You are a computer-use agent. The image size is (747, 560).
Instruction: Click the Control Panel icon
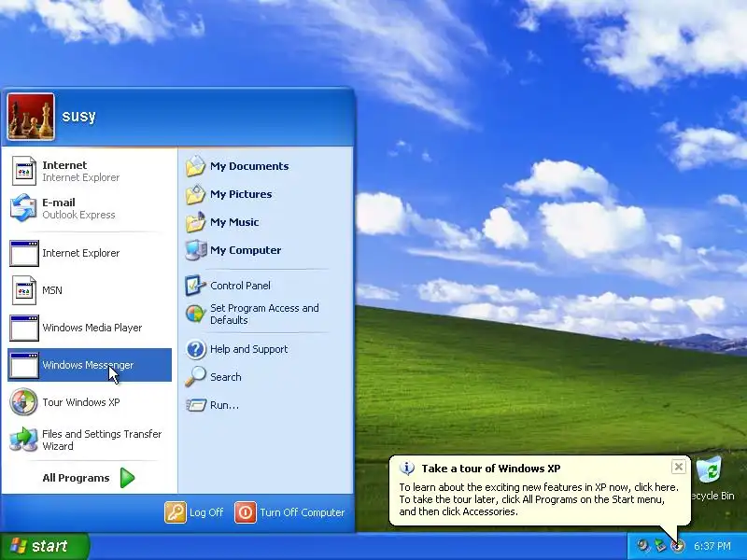pyautogui.click(x=195, y=286)
